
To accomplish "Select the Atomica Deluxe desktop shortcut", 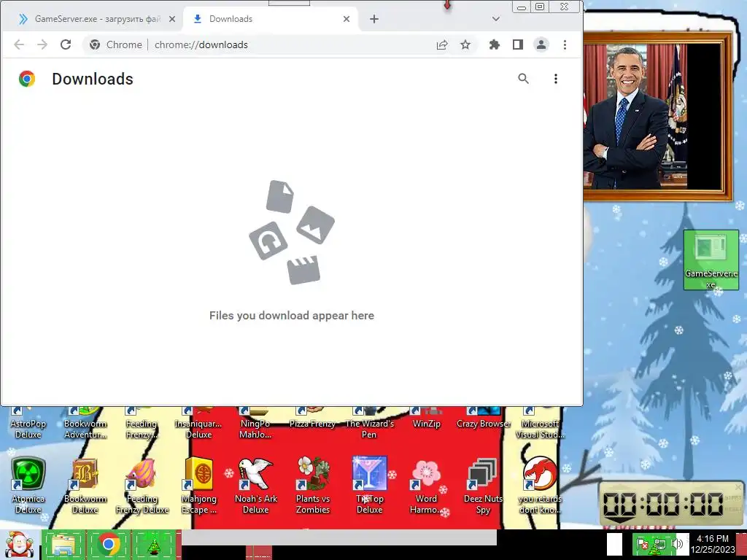I will tap(28, 485).
